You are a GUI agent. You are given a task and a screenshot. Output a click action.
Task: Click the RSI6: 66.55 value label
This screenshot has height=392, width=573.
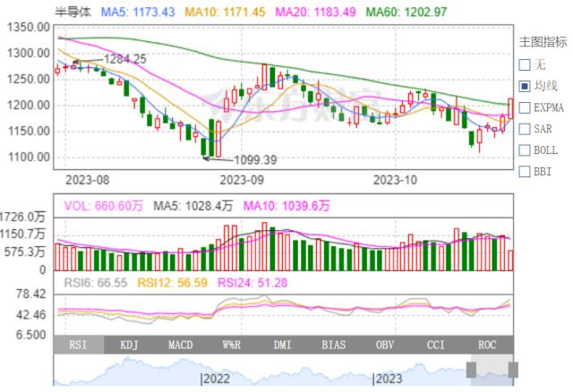tap(96, 283)
